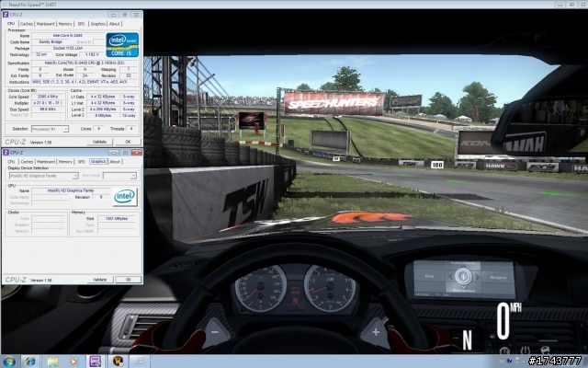Click the active Graphics tab in lower CPU-Z

point(98,161)
